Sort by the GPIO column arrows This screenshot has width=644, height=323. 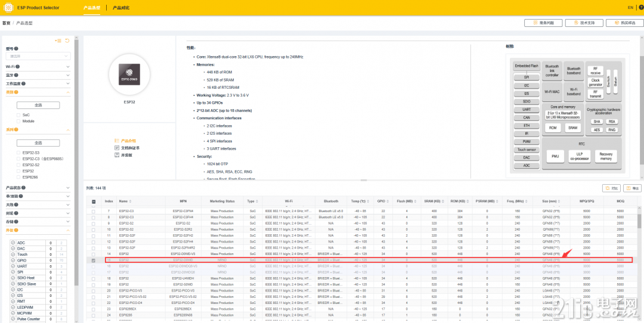tap(388, 201)
